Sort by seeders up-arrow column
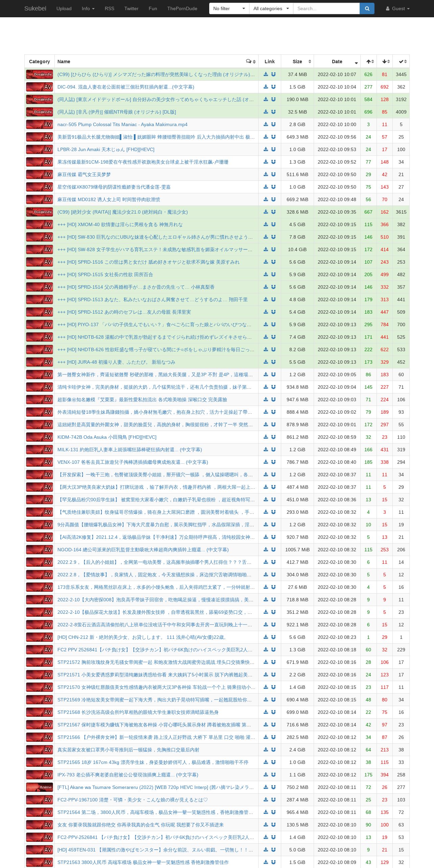 point(369,62)
